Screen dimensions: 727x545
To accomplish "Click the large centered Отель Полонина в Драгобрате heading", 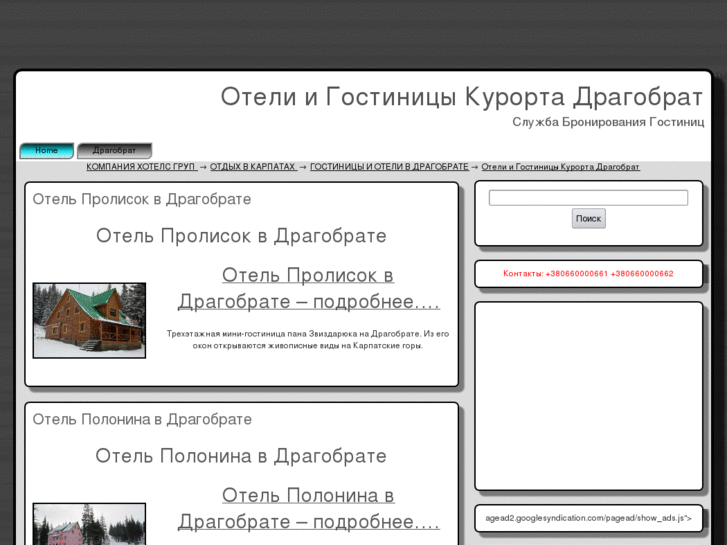I will (x=241, y=456).
